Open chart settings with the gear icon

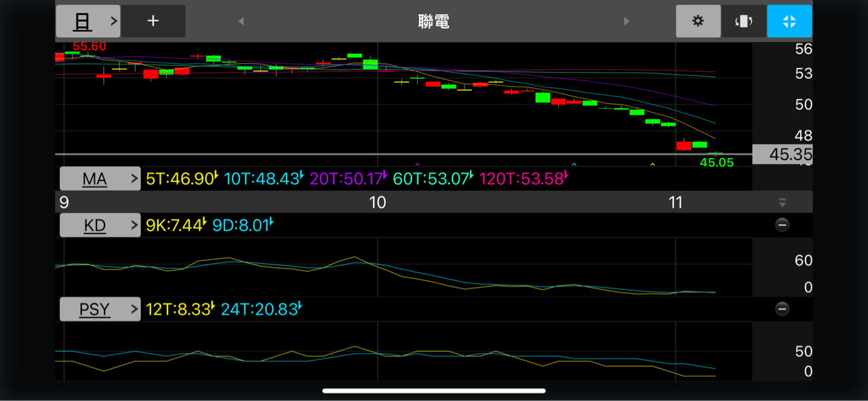[x=698, y=21]
